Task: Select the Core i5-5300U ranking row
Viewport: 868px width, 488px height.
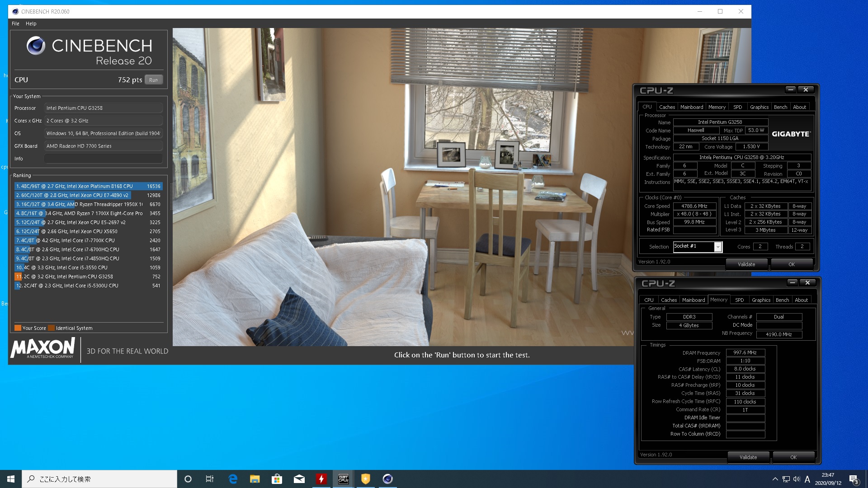Action: click(88, 286)
